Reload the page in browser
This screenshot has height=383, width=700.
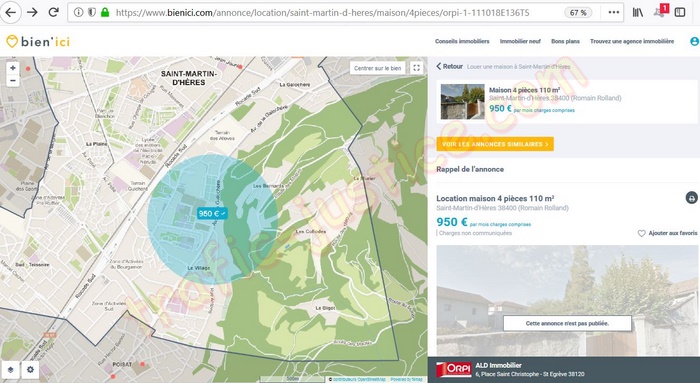[54, 12]
